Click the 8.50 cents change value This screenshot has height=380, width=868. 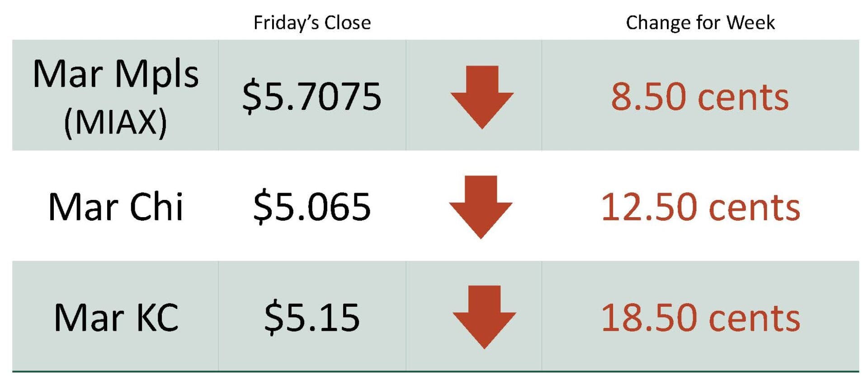[x=700, y=96]
